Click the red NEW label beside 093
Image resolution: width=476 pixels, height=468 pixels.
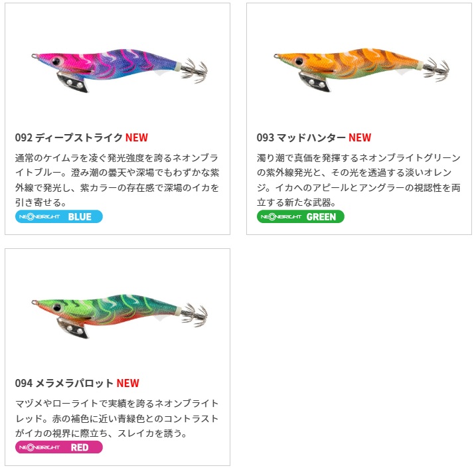360,138
